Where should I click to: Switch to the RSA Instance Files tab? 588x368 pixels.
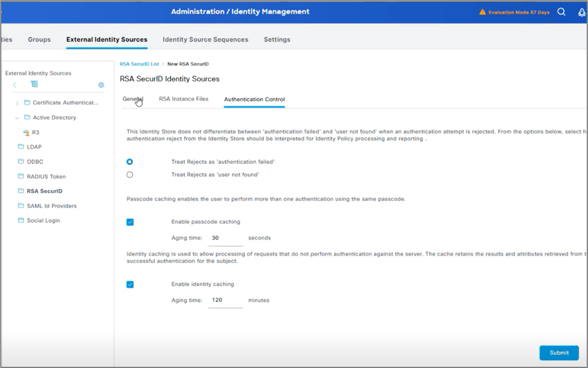(x=183, y=99)
